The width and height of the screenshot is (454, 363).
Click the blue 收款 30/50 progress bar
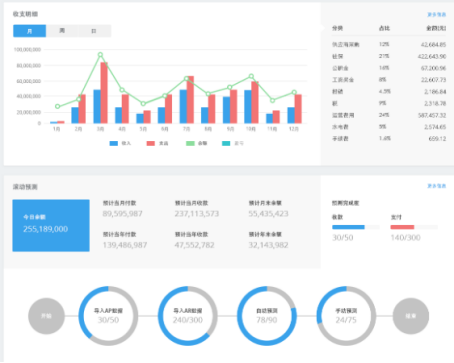click(x=356, y=227)
